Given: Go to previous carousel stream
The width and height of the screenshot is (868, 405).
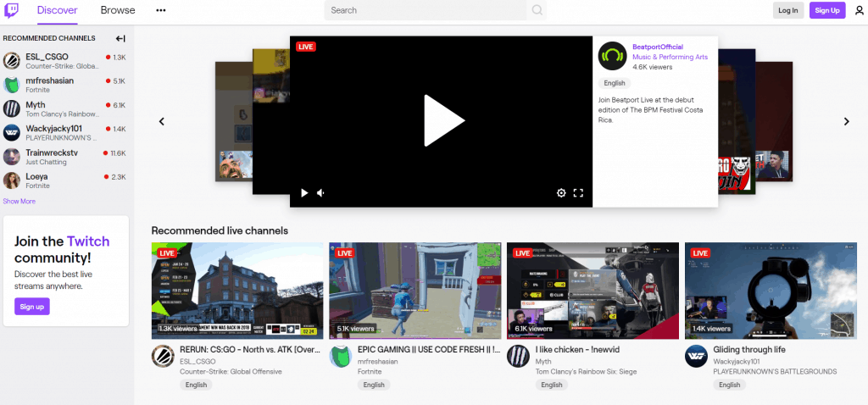Looking at the screenshot, I should [x=162, y=122].
